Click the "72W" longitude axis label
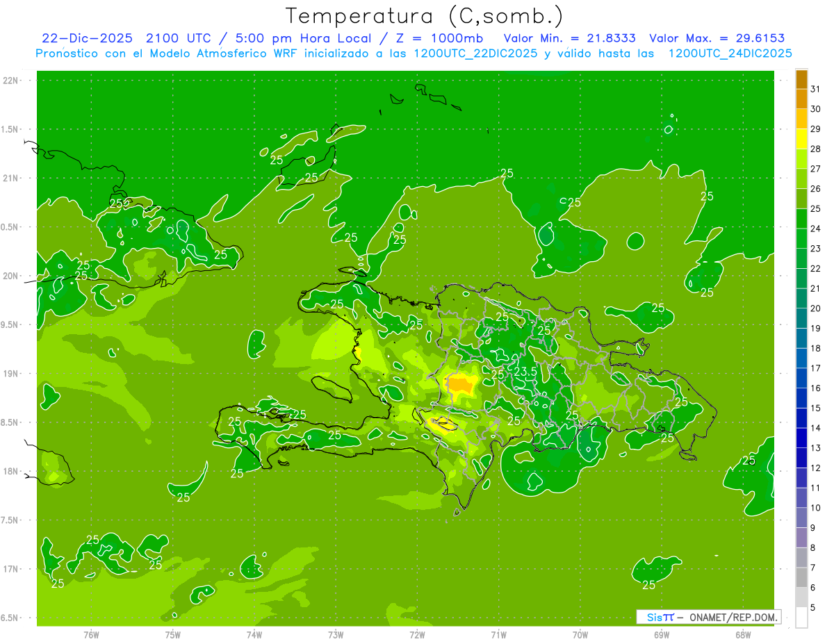Screen dimensions: 834x644 (x=417, y=634)
